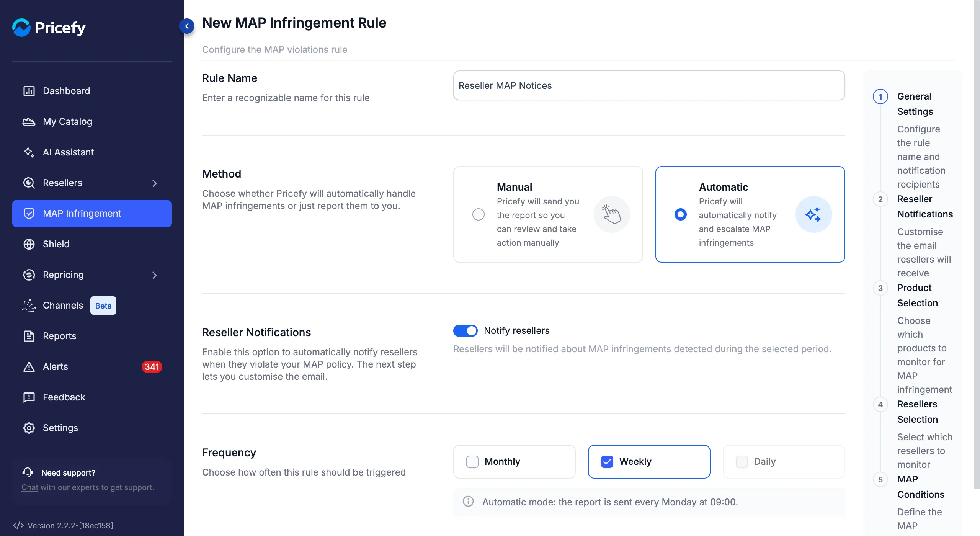The width and height of the screenshot is (980, 536).
Task: Go to Reports menu item
Action: [92, 336]
